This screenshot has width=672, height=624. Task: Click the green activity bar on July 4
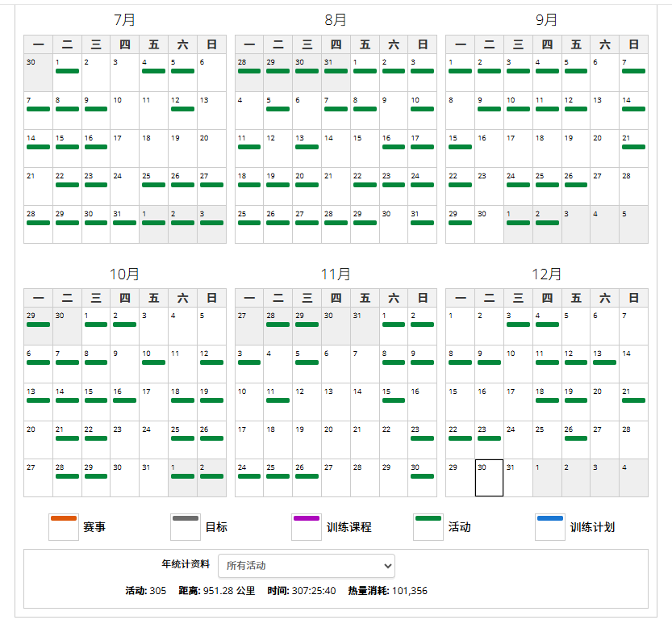tap(153, 71)
